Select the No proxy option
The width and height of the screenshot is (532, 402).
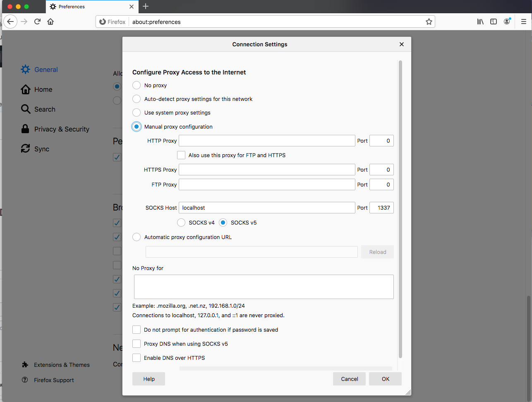coord(137,85)
